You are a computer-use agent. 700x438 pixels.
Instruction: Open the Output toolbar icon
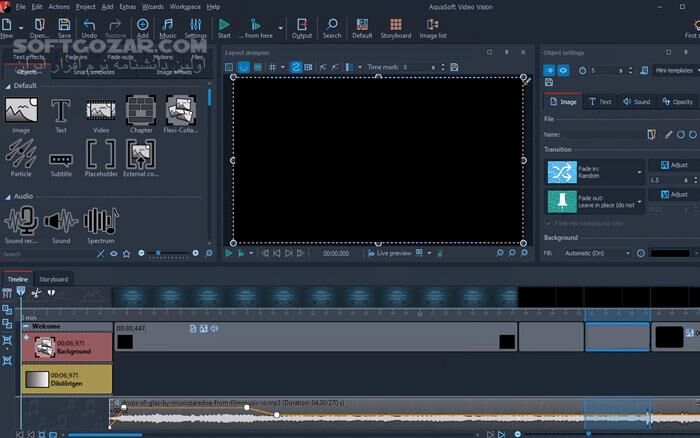[302, 28]
